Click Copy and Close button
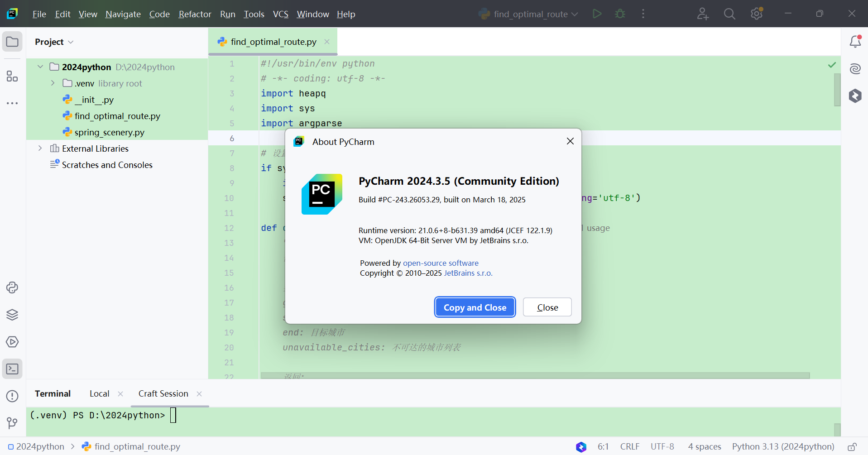Viewport: 868px width, 455px height. click(475, 307)
